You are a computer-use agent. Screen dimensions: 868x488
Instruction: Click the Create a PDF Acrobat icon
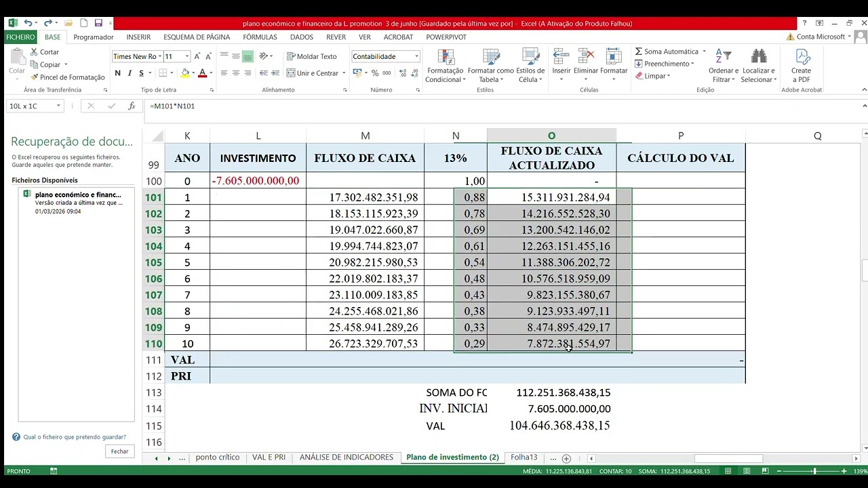801,65
